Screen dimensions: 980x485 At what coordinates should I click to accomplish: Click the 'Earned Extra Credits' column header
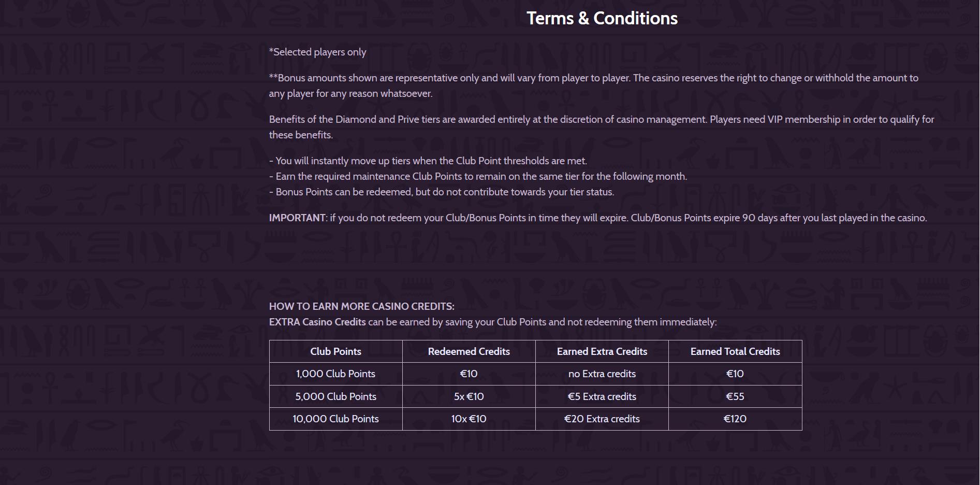[602, 351]
